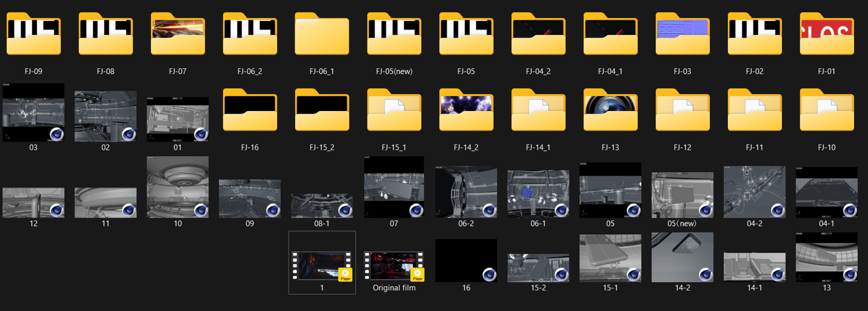Select the FJ-14_1 folder icon
Image resolution: width=868 pixels, height=311 pixels.
[538, 110]
